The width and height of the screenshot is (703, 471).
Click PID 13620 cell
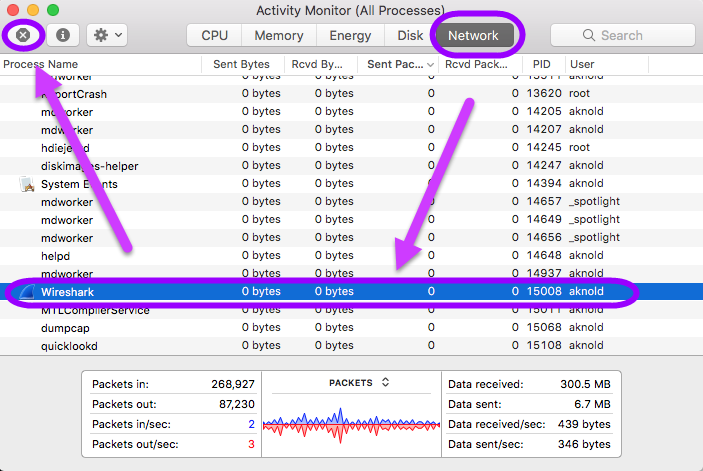tap(544, 94)
